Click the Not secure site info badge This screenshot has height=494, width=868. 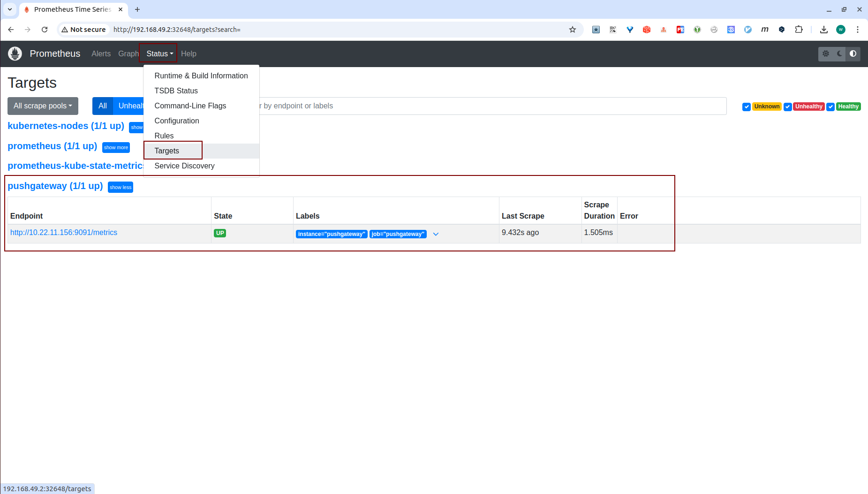click(x=83, y=30)
